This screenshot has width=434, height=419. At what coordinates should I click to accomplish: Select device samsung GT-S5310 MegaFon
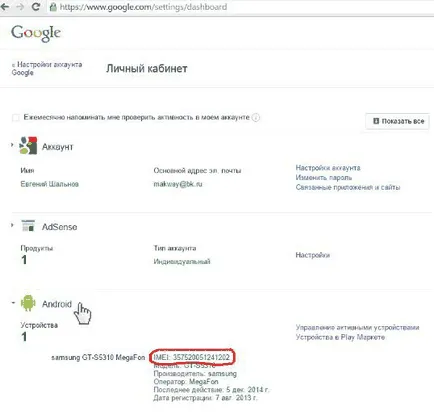pyautogui.click(x=98, y=357)
